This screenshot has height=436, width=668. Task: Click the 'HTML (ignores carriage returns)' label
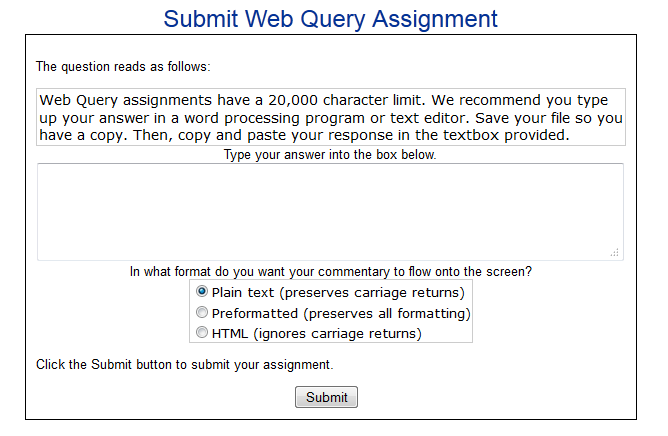point(317,333)
